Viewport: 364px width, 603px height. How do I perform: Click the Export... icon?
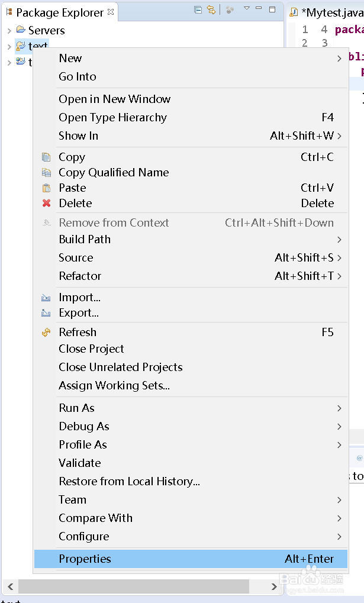(46, 312)
